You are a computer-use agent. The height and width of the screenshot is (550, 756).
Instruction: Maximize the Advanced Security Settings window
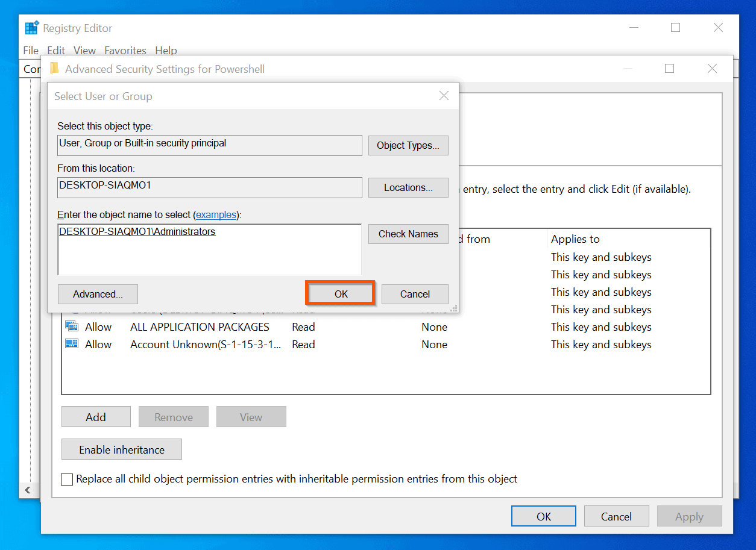click(x=669, y=69)
